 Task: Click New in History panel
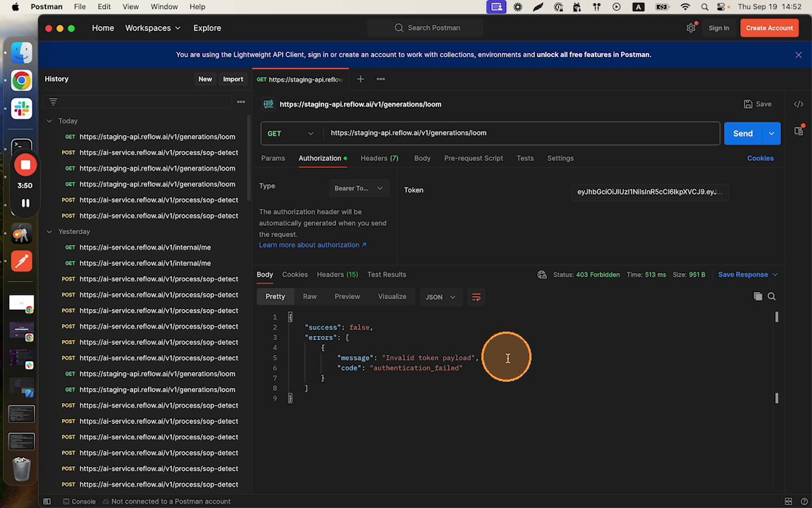tap(205, 79)
